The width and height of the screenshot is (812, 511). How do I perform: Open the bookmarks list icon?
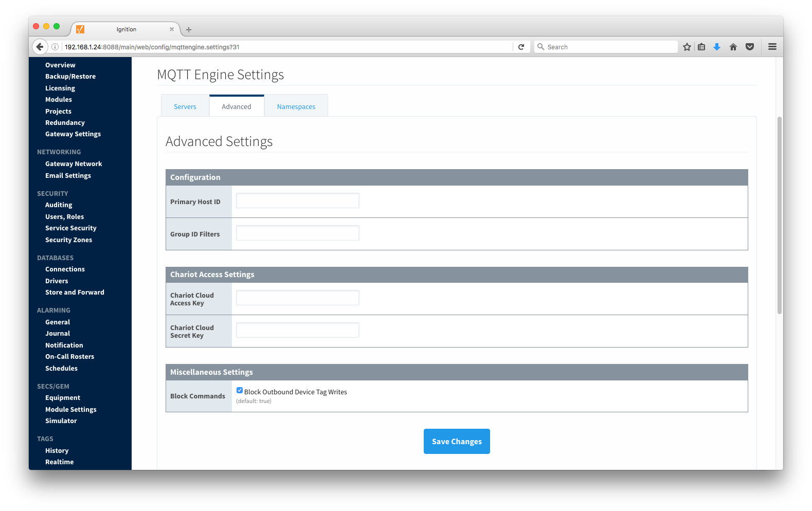click(x=701, y=47)
